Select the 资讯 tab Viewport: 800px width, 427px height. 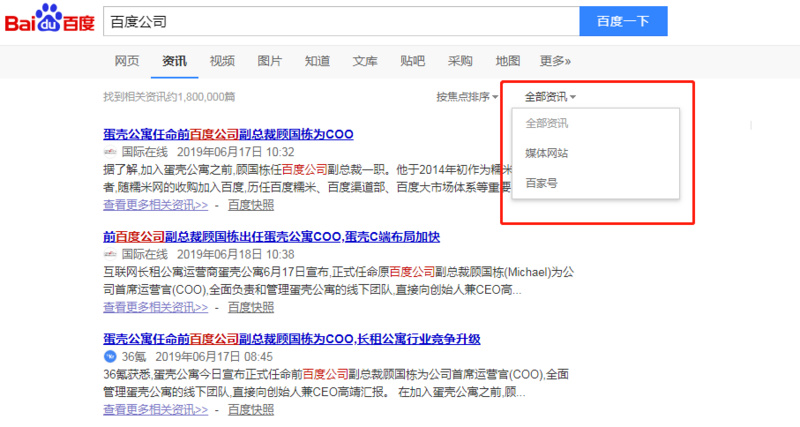tap(174, 61)
